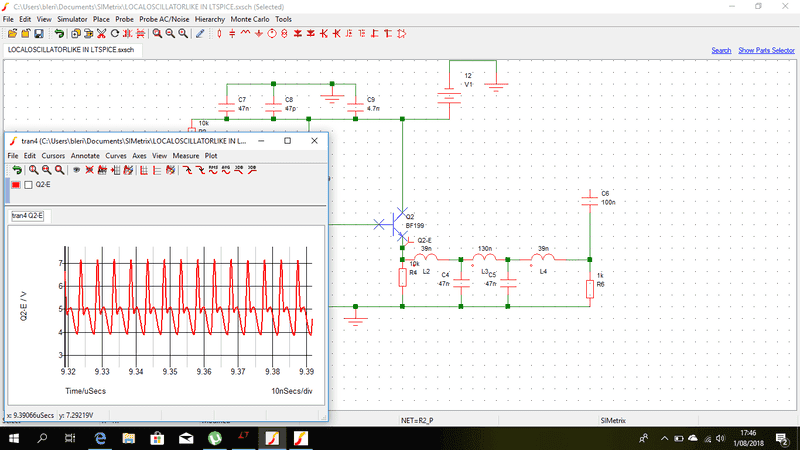
Task: Open the Curves menu in graph window
Action: point(116,156)
